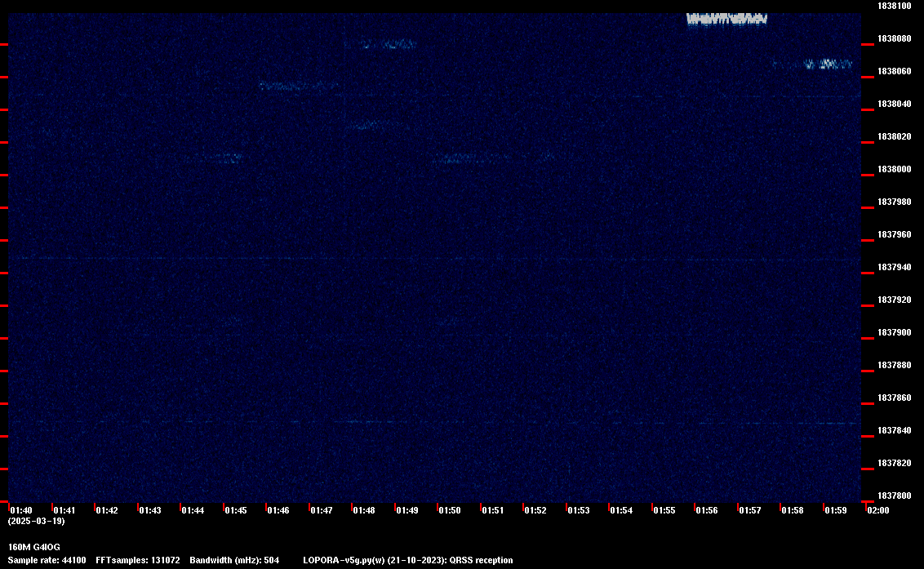
Task: Click the 1838040 frequency label
Action: [x=894, y=104]
